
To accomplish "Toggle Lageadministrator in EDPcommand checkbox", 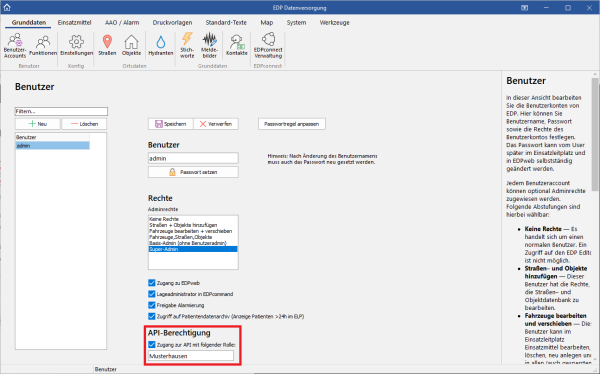I will coord(152,294).
